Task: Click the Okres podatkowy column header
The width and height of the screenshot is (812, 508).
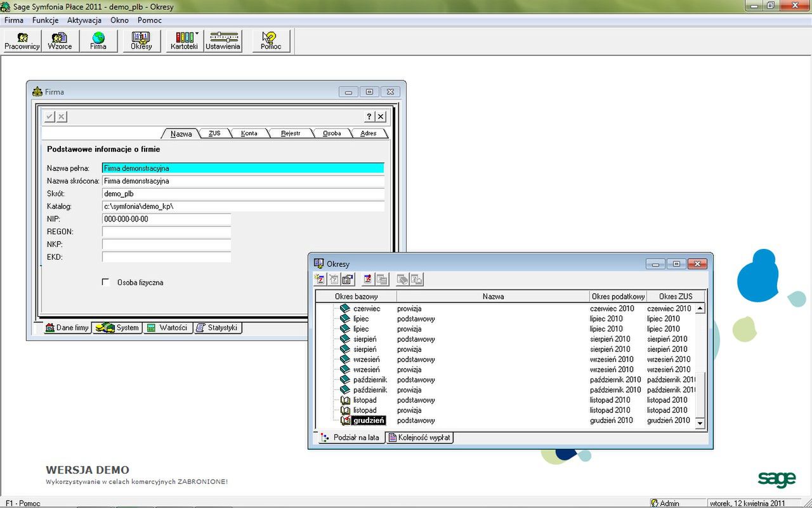Action: [x=618, y=297]
